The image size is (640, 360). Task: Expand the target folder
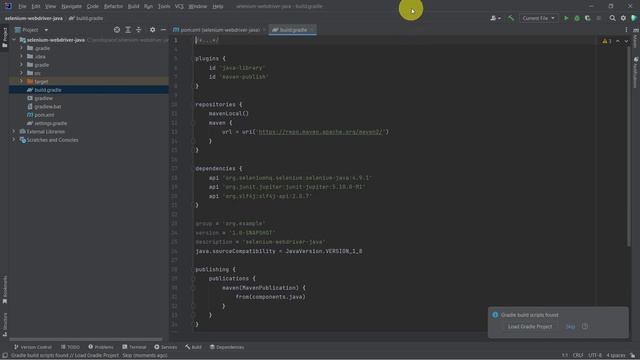[x=21, y=81]
